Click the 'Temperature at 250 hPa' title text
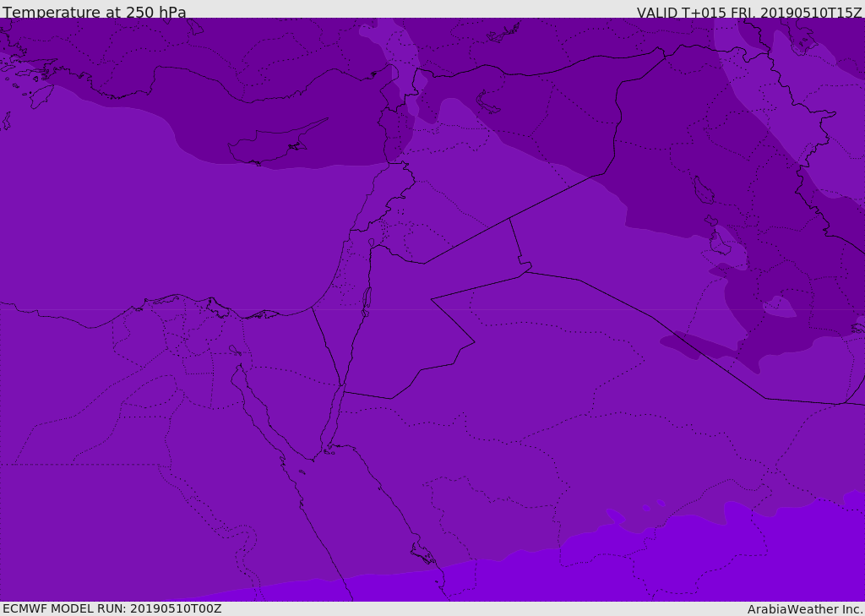The height and width of the screenshot is (616, 865). 95,12
